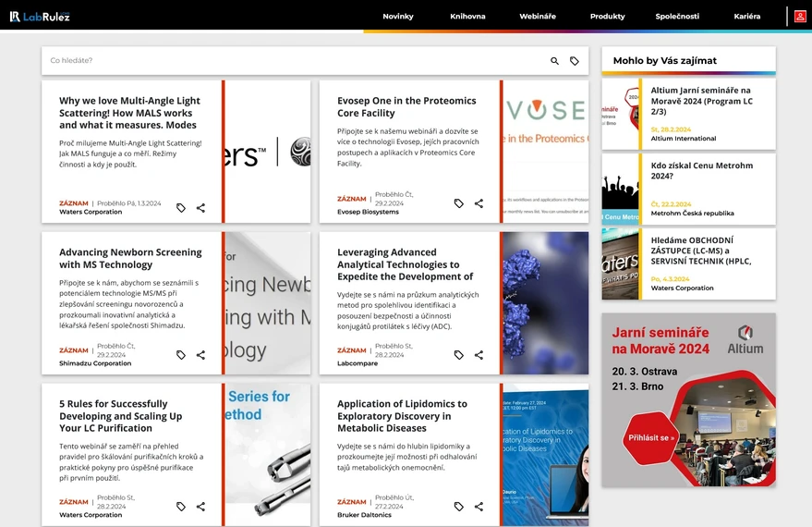Click 'Shimadzu Corporation' company name
Screen dimensions: 812x527
pos(95,363)
